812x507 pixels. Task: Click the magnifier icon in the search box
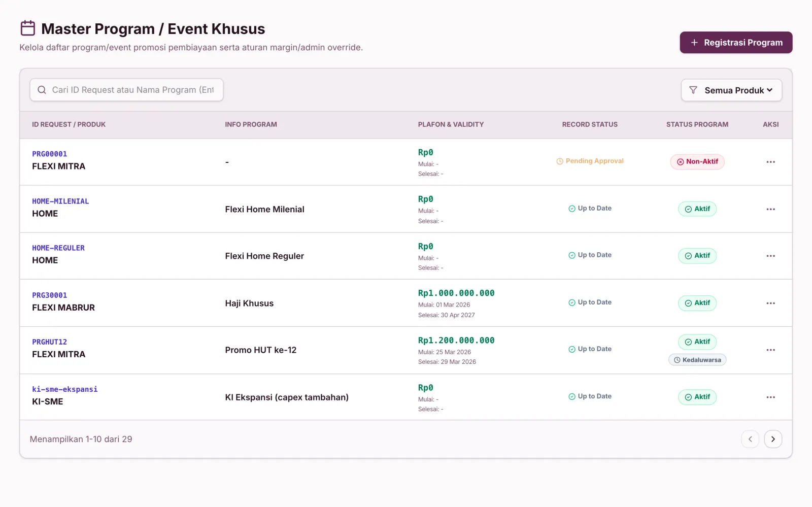click(42, 90)
